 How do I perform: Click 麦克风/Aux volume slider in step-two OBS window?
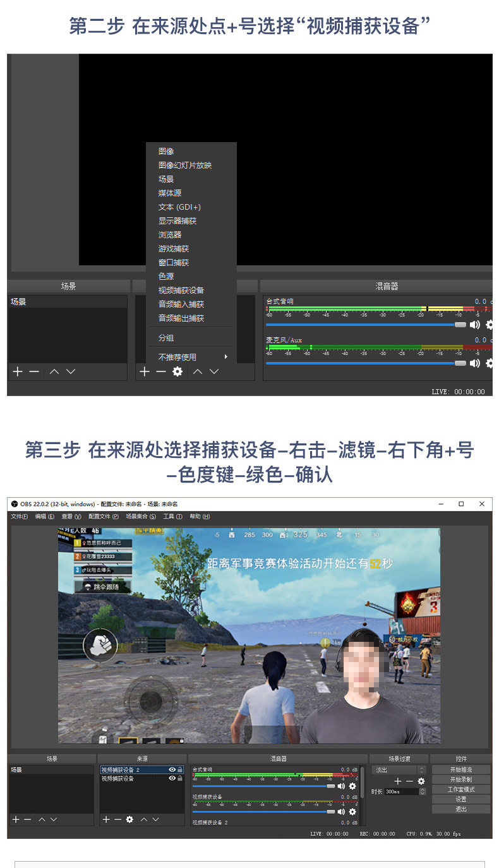(x=366, y=363)
